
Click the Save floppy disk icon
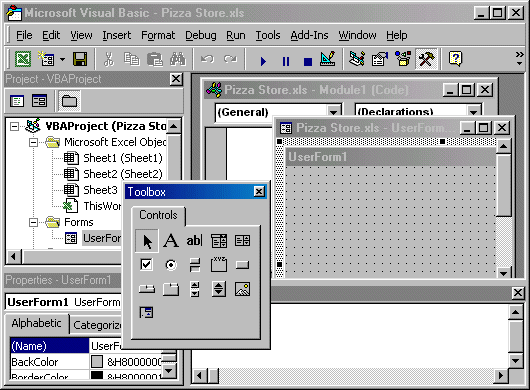click(80, 59)
